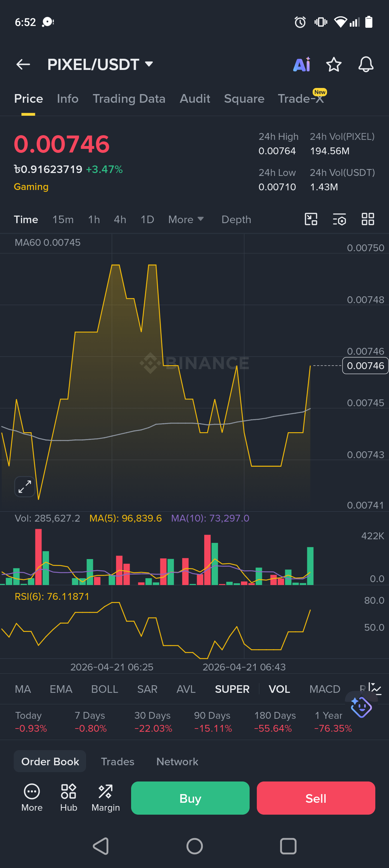Viewport: 389px width, 868px height.
Task: Toggle the MACD indicator
Action: (325, 689)
